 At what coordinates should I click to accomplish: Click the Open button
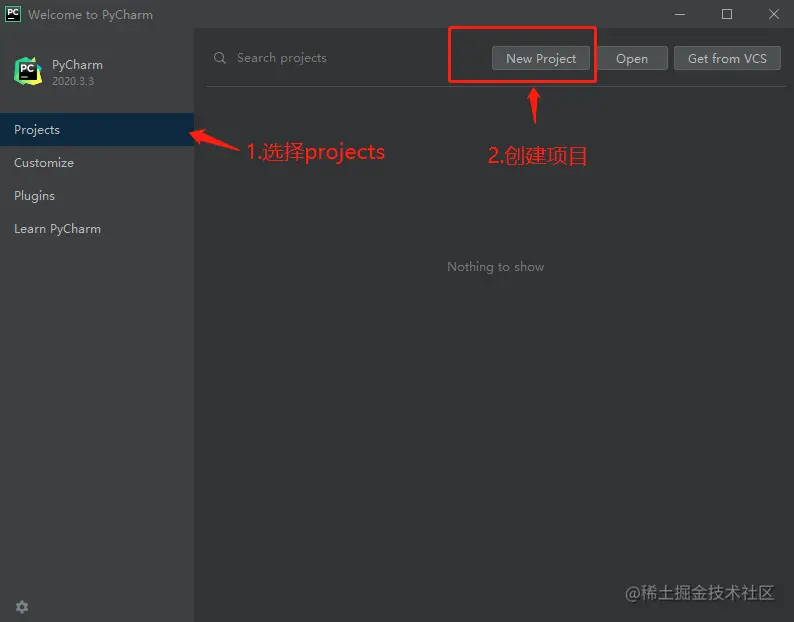pos(631,58)
